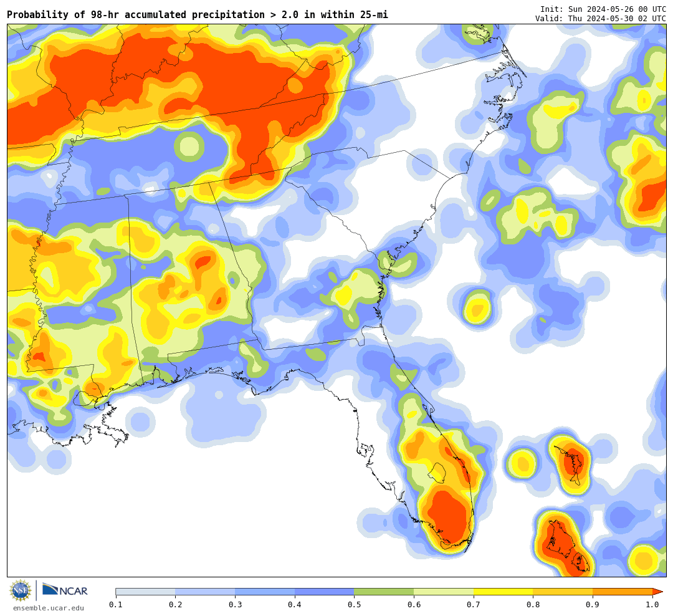This screenshot has width=673, height=616.
Task: Click the 0.4–0.5 periwinkle colorbar segment
Action: click(x=325, y=592)
